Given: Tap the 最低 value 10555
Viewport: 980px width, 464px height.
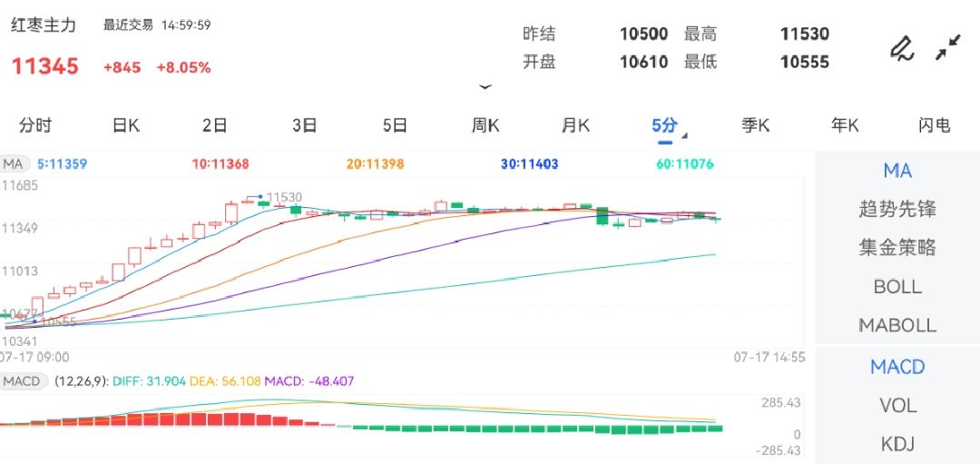Looking at the screenshot, I should tap(804, 62).
